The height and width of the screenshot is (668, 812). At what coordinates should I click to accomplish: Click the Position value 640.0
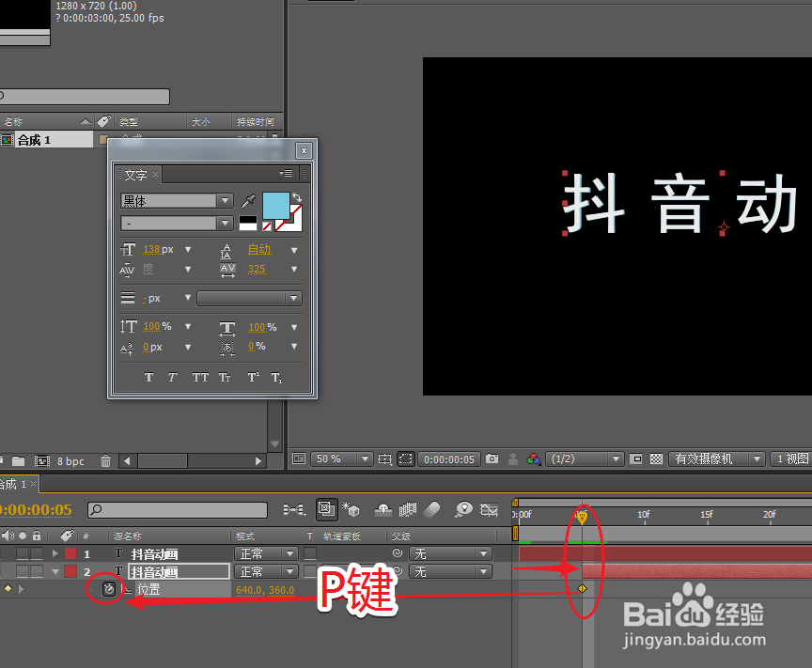pos(248,590)
